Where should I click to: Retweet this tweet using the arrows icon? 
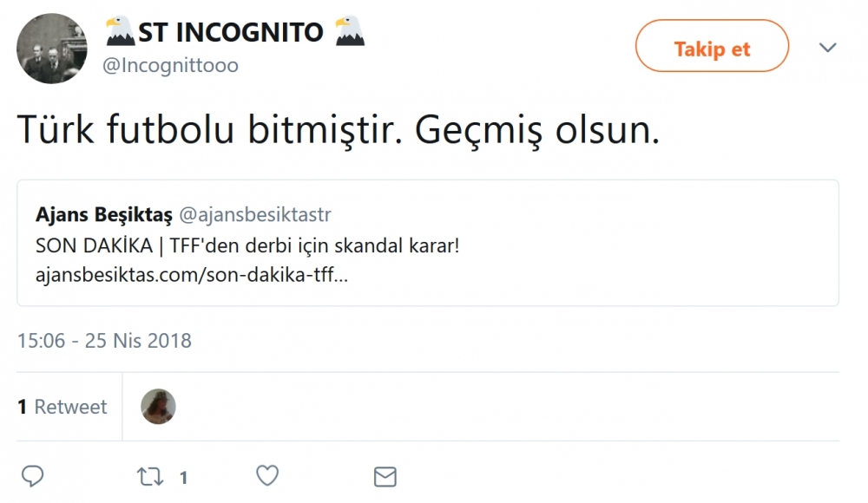point(150,475)
